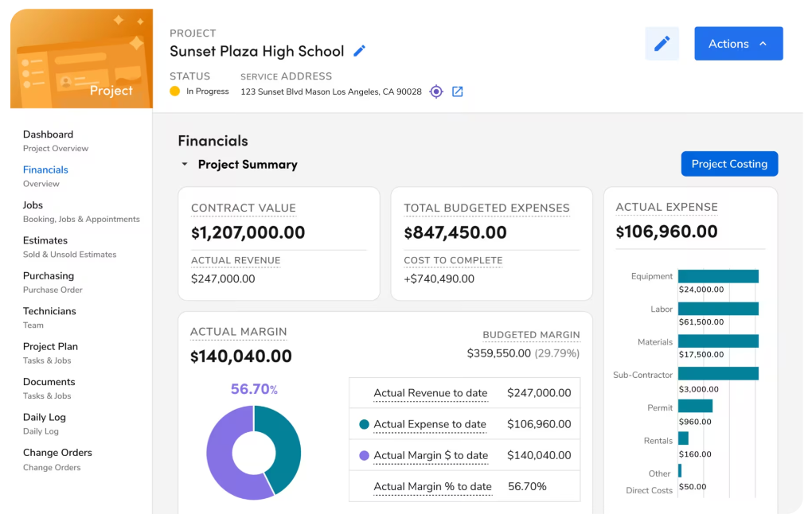Click the Actual Revenue to date row label
812x522 pixels.
point(431,393)
